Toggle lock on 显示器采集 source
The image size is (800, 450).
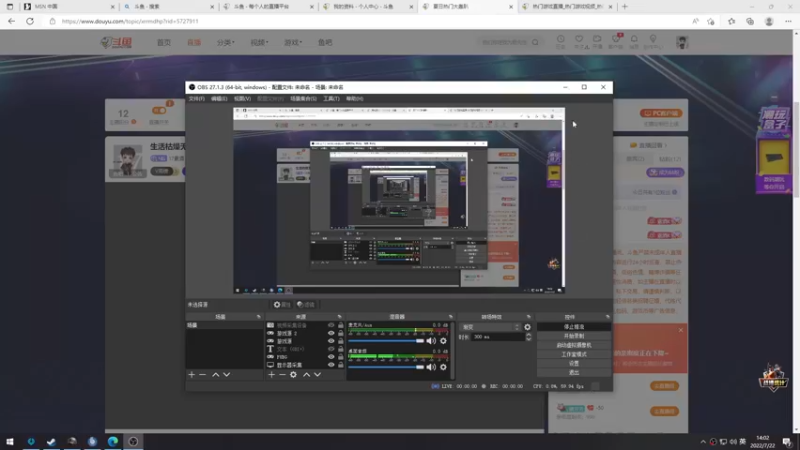click(341, 365)
